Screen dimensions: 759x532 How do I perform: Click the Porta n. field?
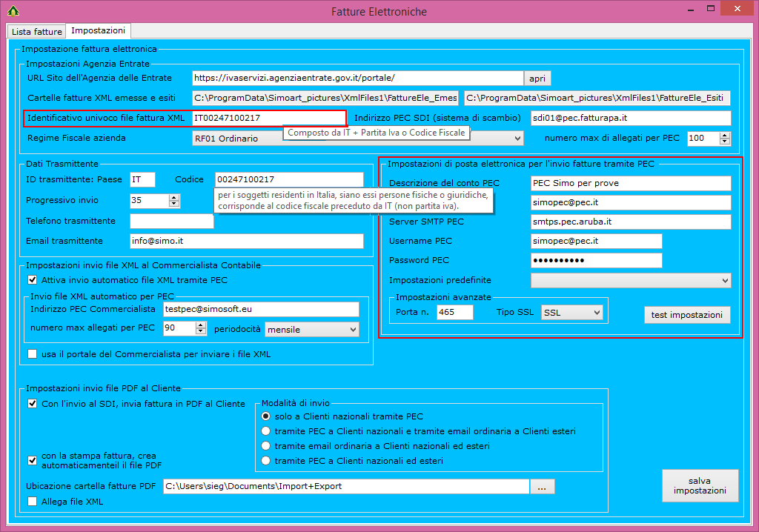coord(454,313)
